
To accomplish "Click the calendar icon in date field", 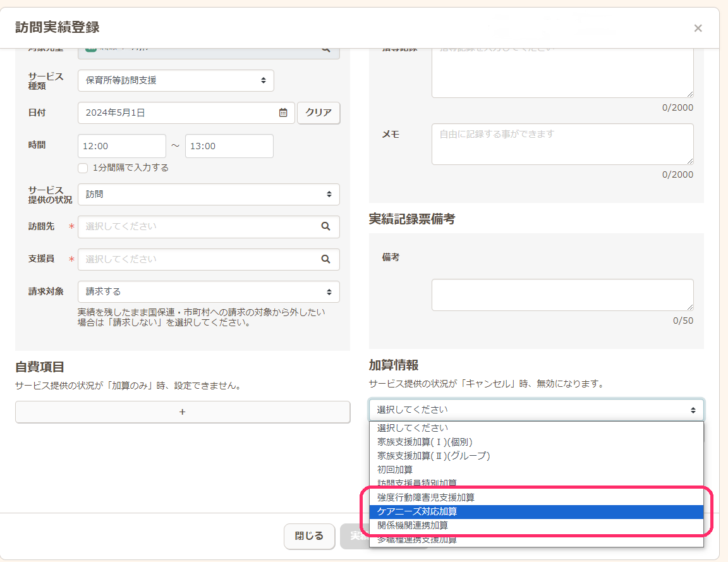I will coord(283,113).
